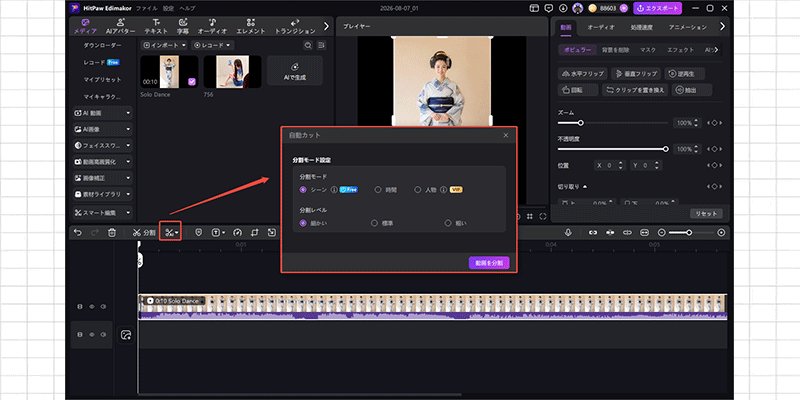Select the 細かい split level radio button

(x=303, y=223)
